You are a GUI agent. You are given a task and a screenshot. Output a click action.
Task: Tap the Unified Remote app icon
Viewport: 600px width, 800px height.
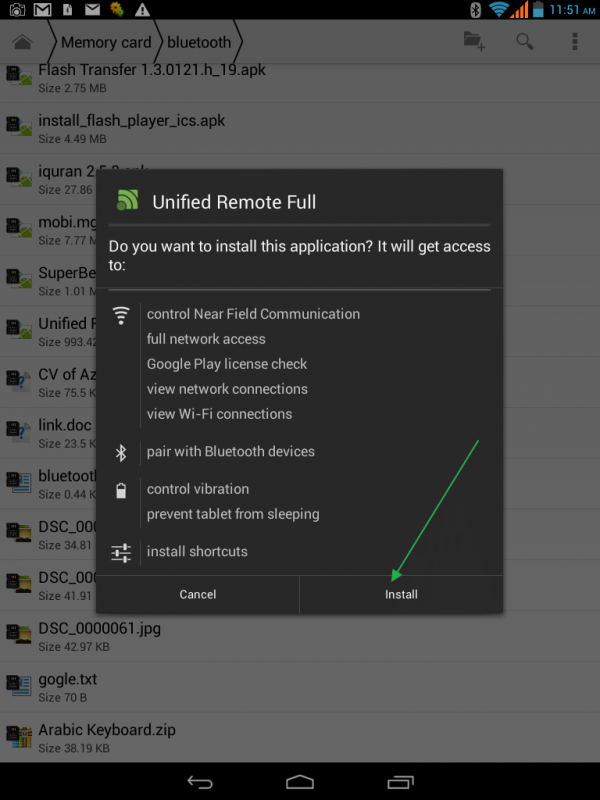[x=127, y=200]
